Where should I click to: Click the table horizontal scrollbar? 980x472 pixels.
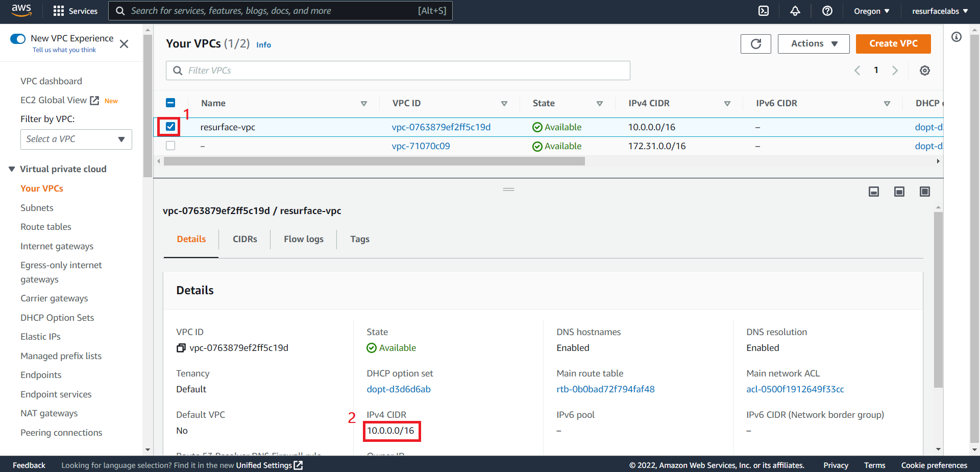tap(374, 161)
